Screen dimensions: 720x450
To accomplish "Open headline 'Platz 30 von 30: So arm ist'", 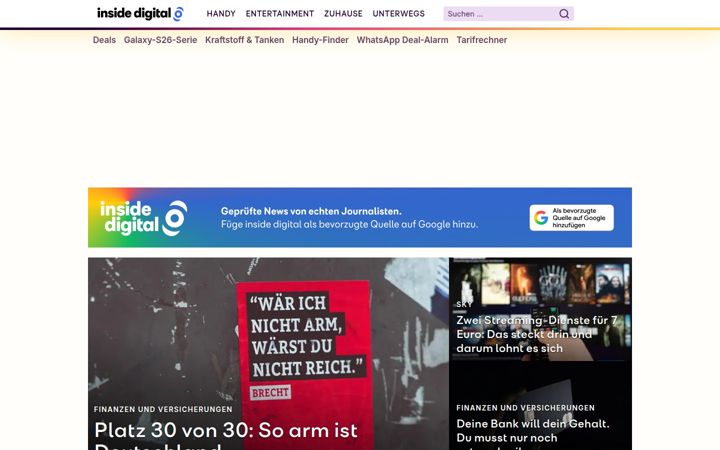I will pos(225,431).
